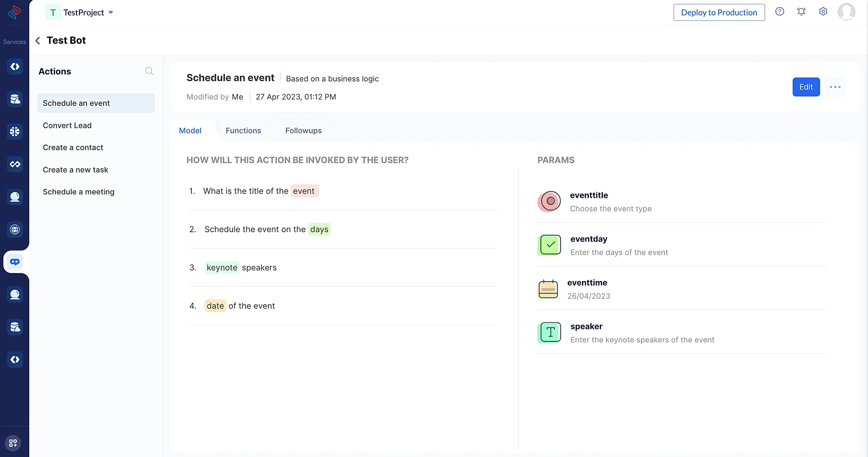868x457 pixels.
Task: Open the notifications bell icon
Action: pos(801,12)
